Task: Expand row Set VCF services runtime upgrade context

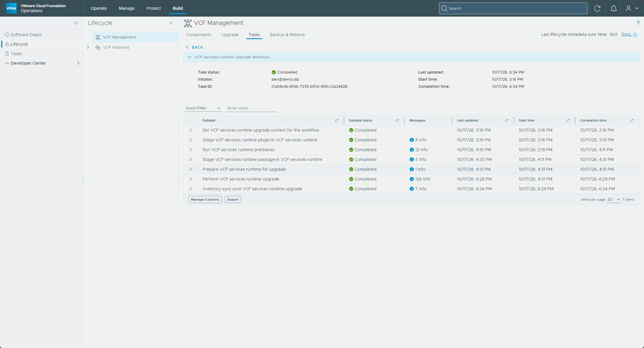Action: point(191,130)
